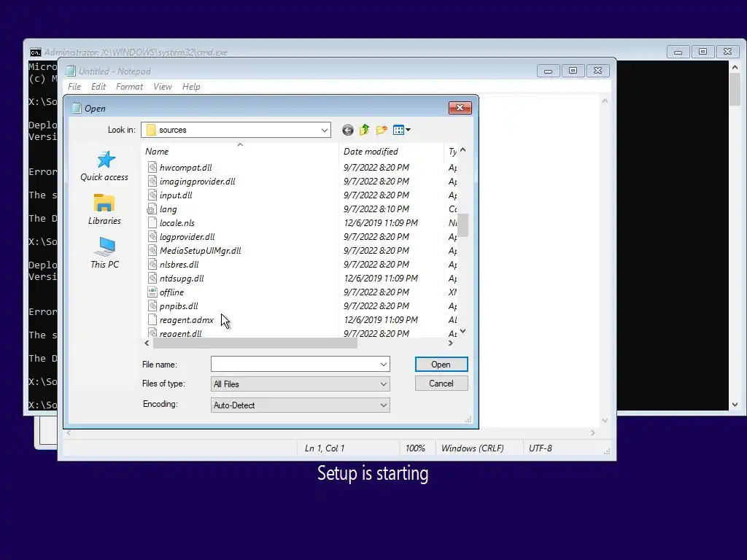Click the file list horizontal scrollbar thumb
Image resolution: width=747 pixels, height=560 pixels.
(x=255, y=343)
